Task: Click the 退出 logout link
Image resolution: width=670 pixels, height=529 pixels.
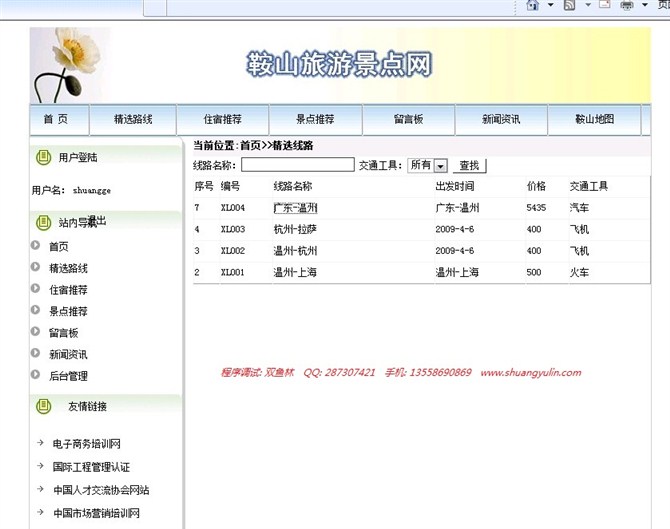Action: coord(97,221)
